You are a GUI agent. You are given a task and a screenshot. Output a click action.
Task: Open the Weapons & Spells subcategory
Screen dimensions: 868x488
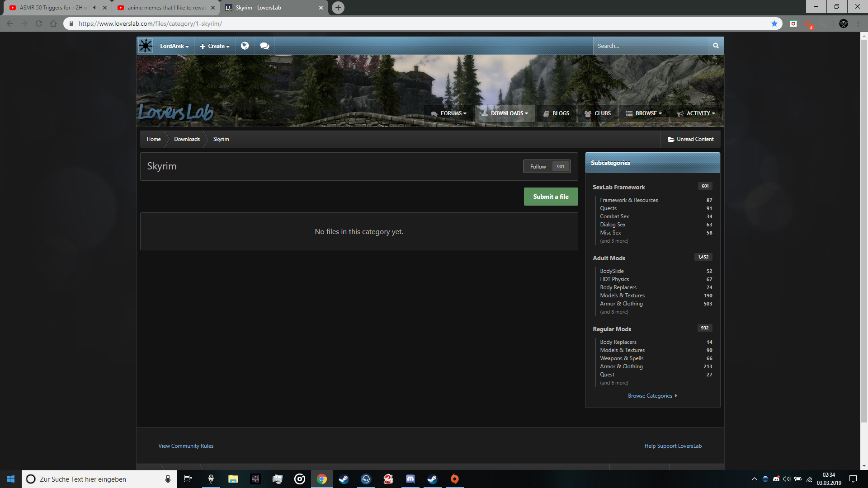(x=622, y=358)
